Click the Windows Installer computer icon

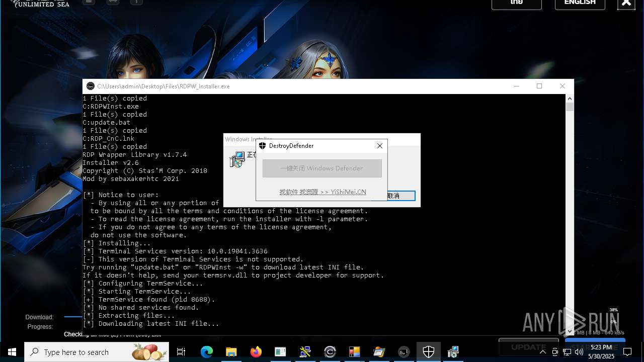237,159
